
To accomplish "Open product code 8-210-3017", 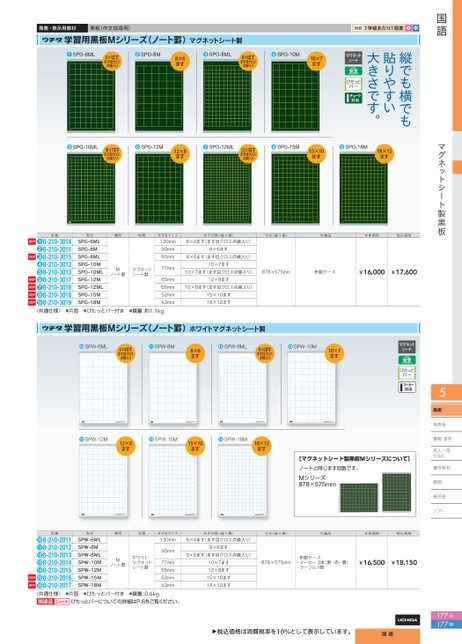I will (55, 280).
